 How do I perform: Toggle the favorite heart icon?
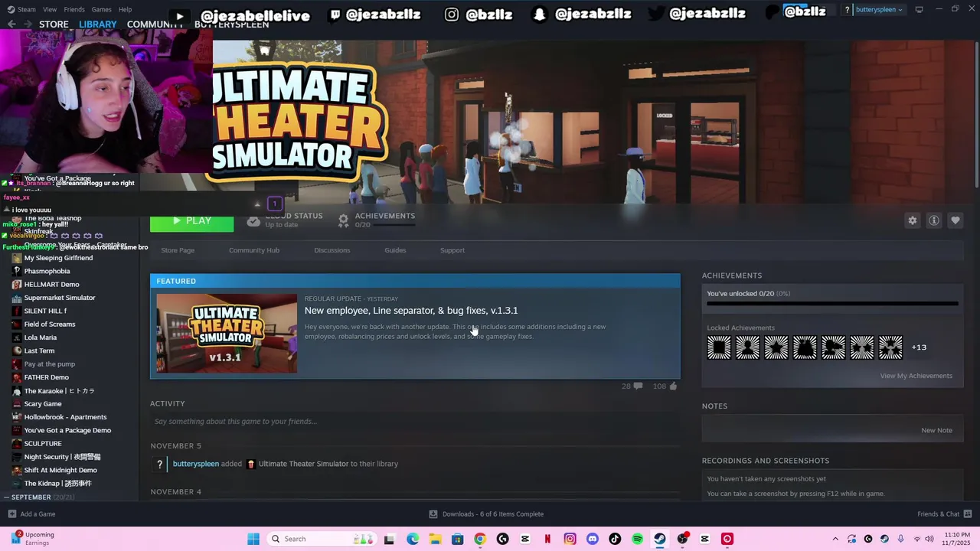[x=955, y=220]
